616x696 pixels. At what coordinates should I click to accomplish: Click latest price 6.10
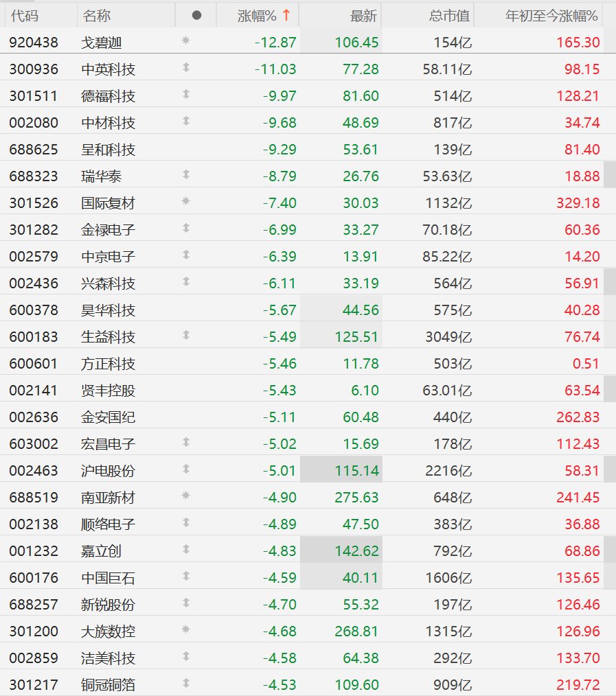pos(365,390)
